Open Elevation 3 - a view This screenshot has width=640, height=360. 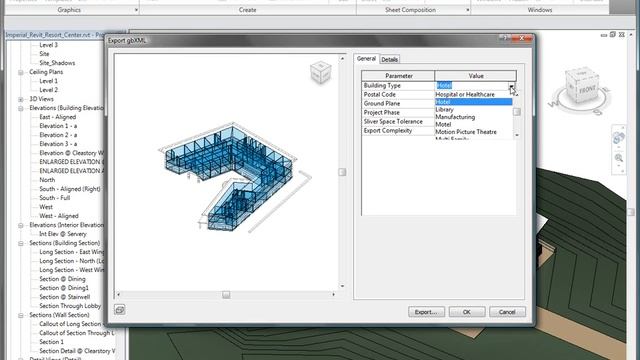58,144
